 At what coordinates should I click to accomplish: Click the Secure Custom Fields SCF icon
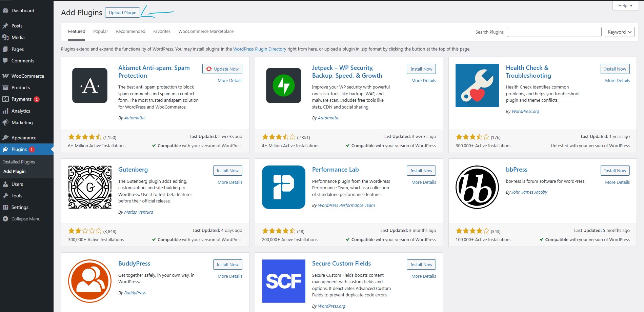pos(283,281)
